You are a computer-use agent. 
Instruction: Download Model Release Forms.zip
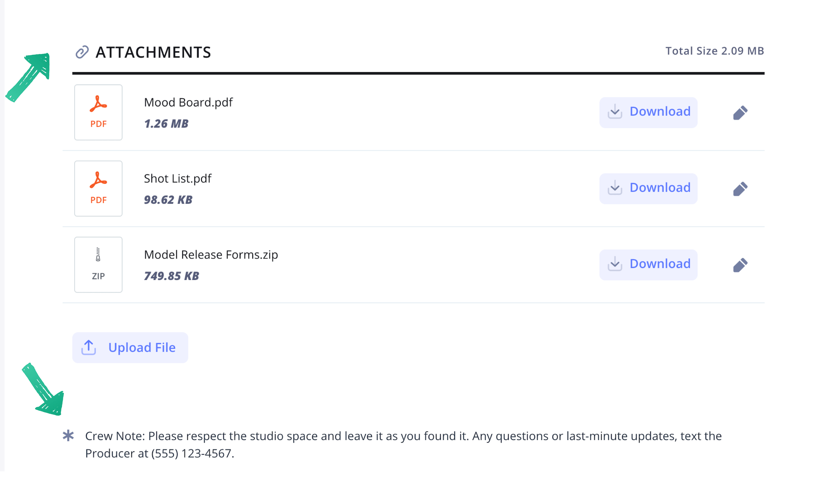(x=648, y=264)
